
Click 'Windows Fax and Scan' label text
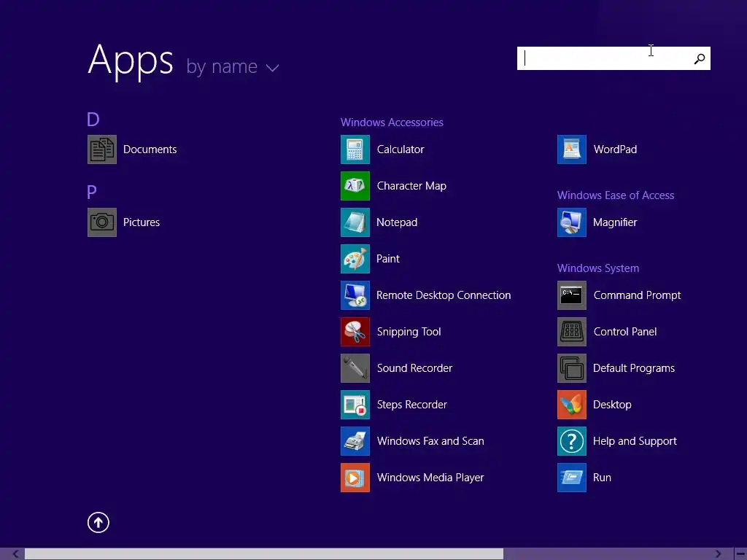click(430, 441)
